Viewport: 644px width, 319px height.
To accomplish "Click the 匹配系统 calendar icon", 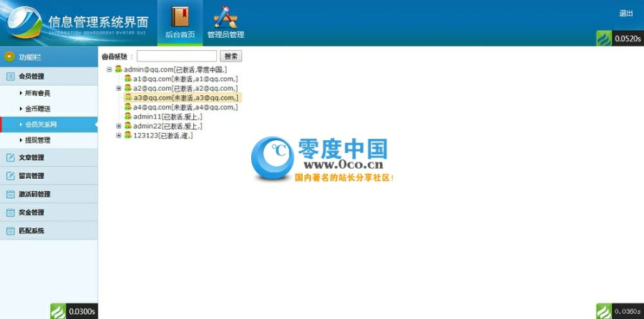I will click(11, 231).
